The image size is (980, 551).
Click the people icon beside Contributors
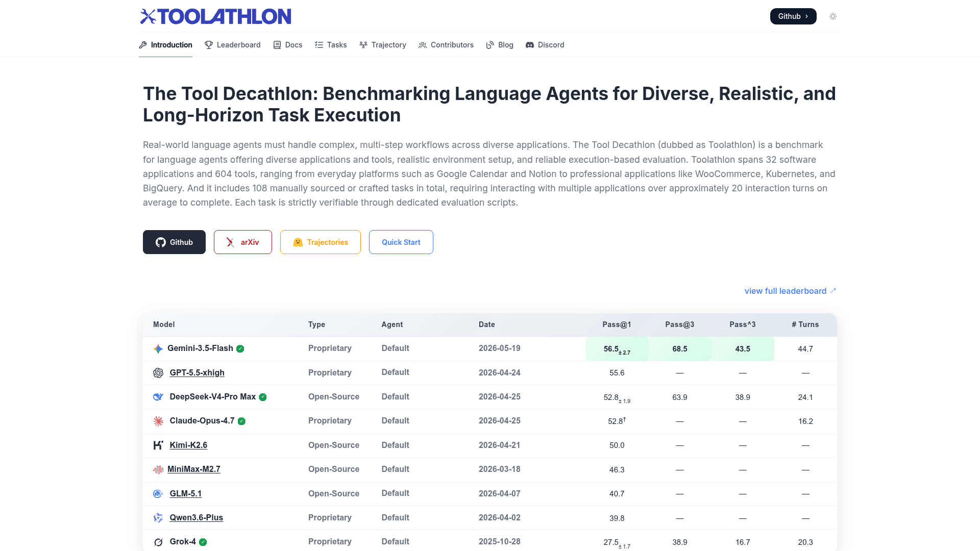423,45
